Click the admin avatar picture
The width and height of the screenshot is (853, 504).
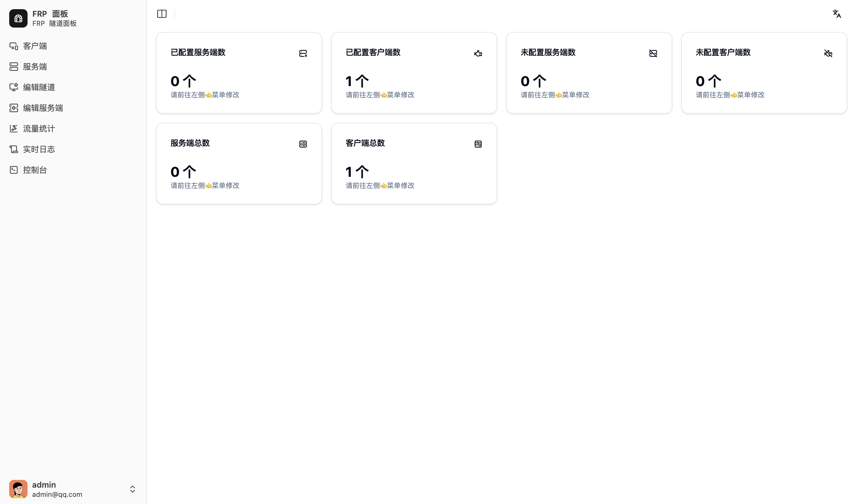pos(18,489)
